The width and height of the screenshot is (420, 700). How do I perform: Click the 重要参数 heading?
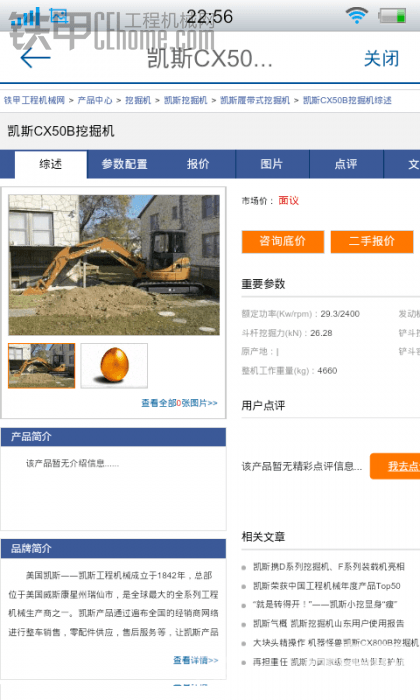263,284
